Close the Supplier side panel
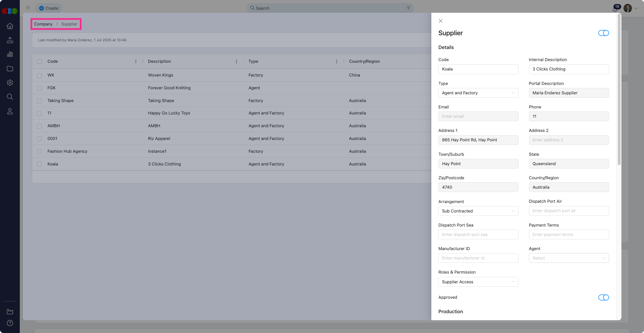 click(441, 21)
